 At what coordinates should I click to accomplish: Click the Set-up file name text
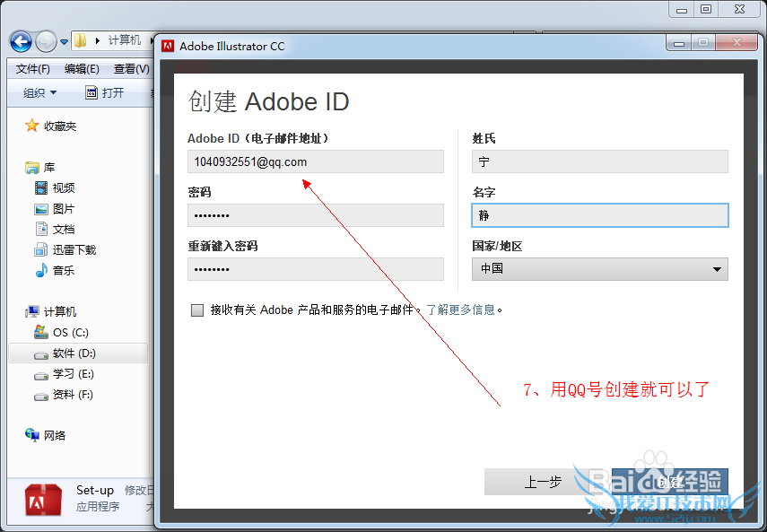click(x=95, y=490)
